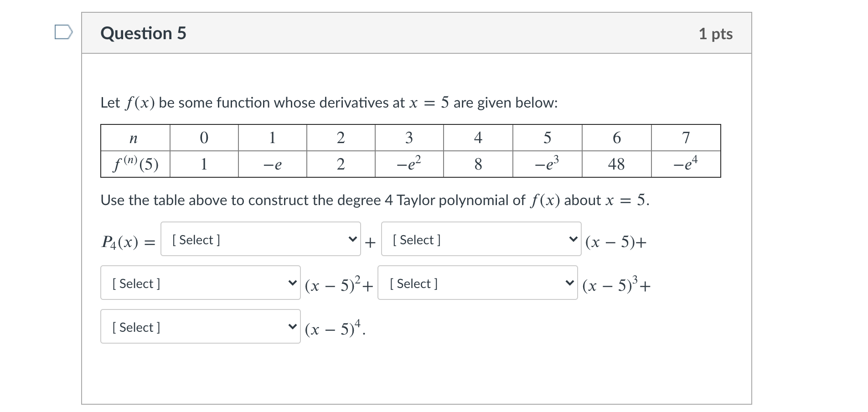
Task: Click the n column header cell
Action: coord(133,138)
